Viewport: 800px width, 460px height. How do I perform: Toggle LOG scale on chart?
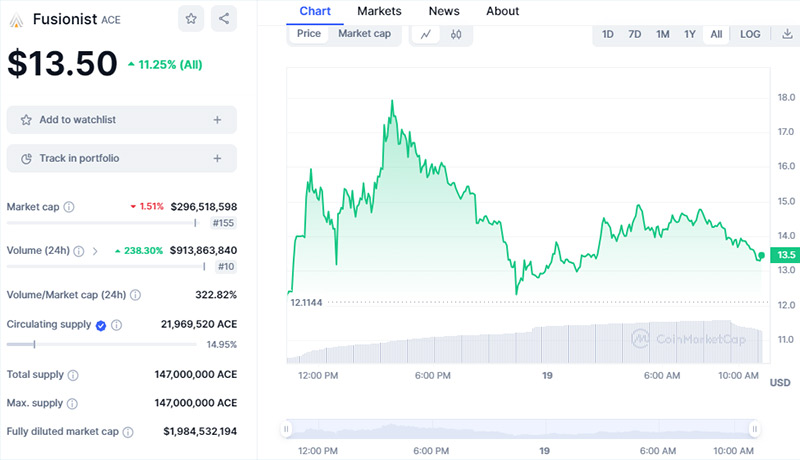click(750, 34)
